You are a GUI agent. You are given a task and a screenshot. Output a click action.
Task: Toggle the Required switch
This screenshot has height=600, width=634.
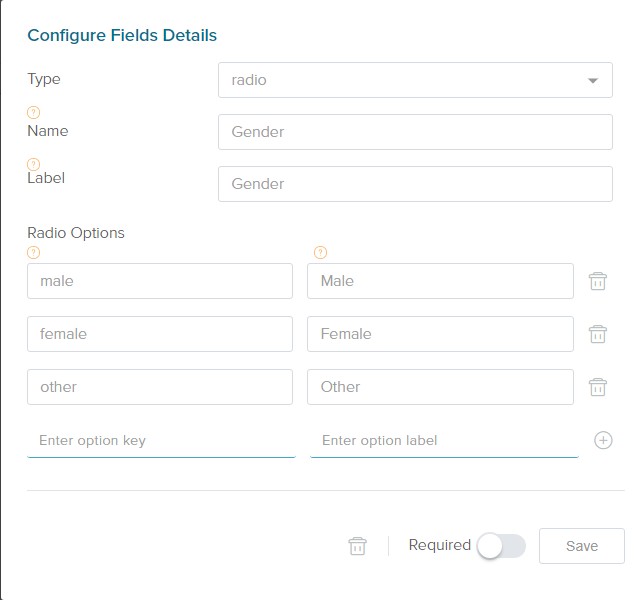click(501, 546)
